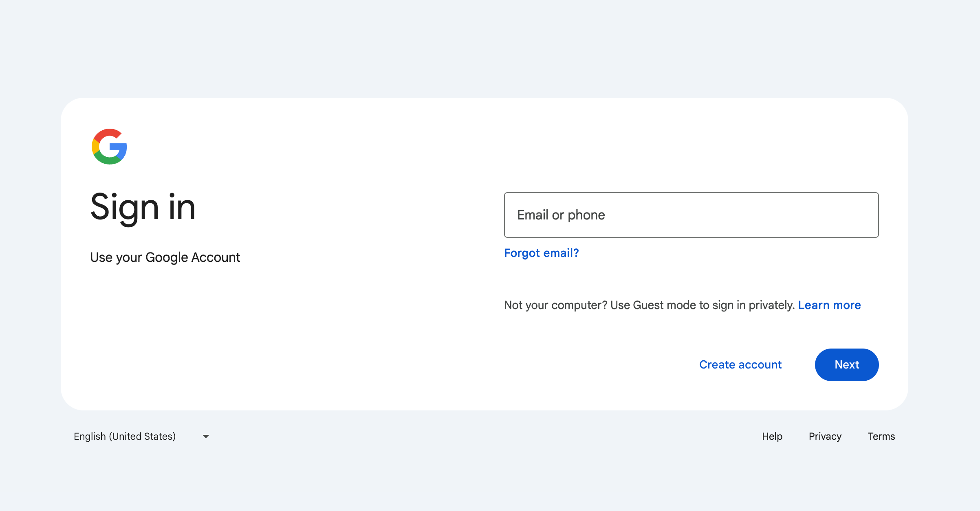
Task: Click the Google G logo
Action: pos(109,147)
